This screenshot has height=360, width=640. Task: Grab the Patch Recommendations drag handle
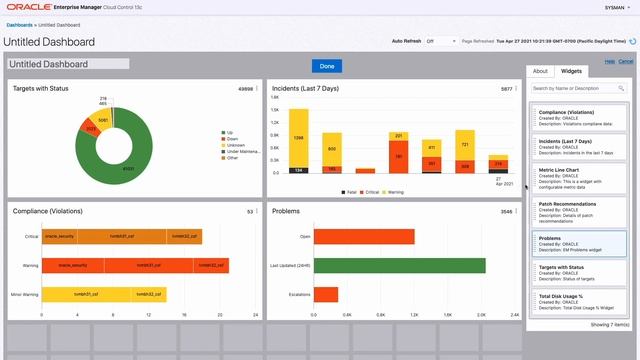click(x=535, y=212)
